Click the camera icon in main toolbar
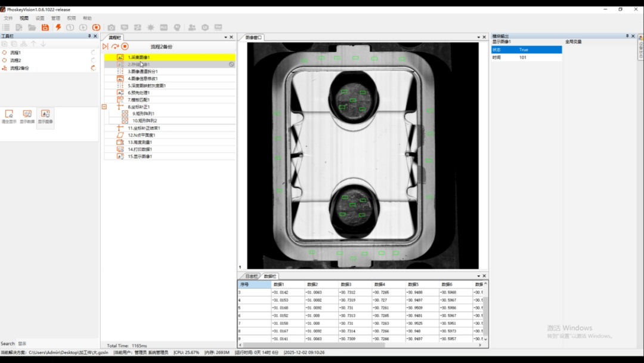The height and width of the screenshot is (363, 644). [x=111, y=27]
